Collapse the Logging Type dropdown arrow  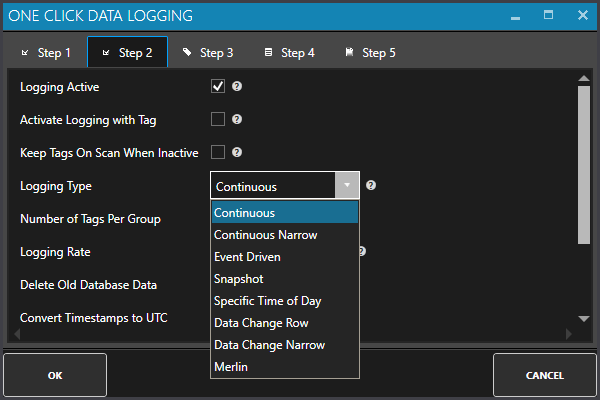(346, 186)
